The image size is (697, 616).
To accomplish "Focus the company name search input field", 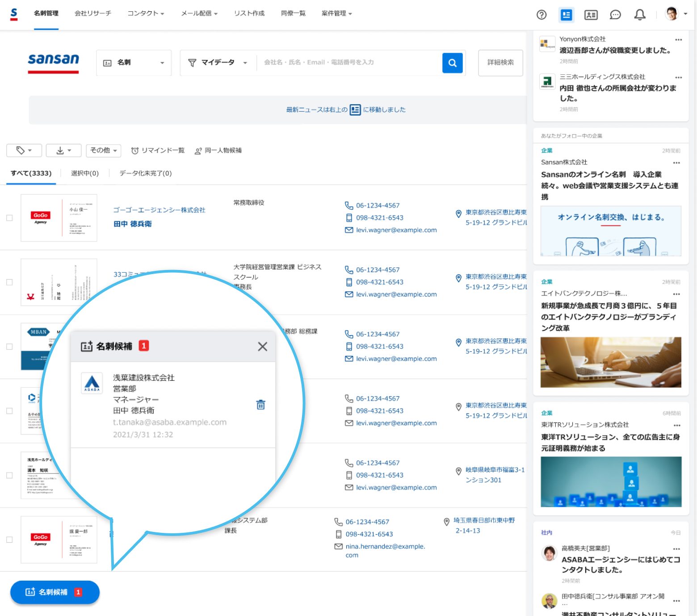I will tap(348, 63).
